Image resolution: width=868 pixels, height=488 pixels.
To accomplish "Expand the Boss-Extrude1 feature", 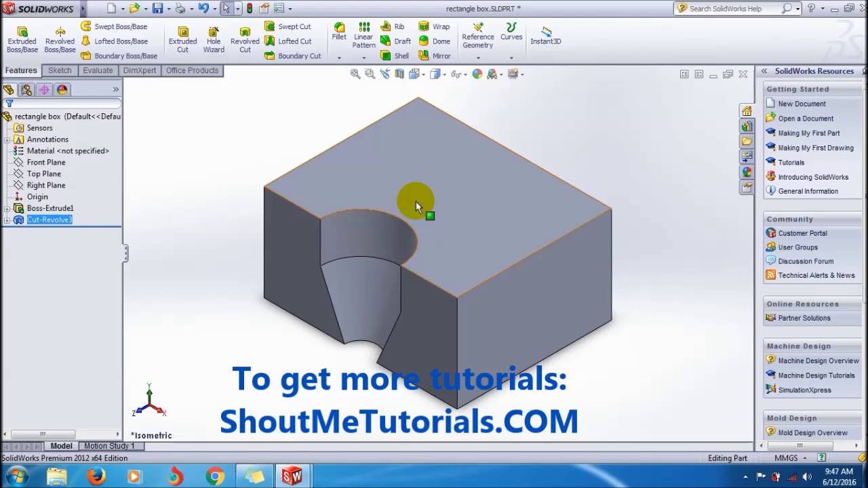I will tap(7, 208).
